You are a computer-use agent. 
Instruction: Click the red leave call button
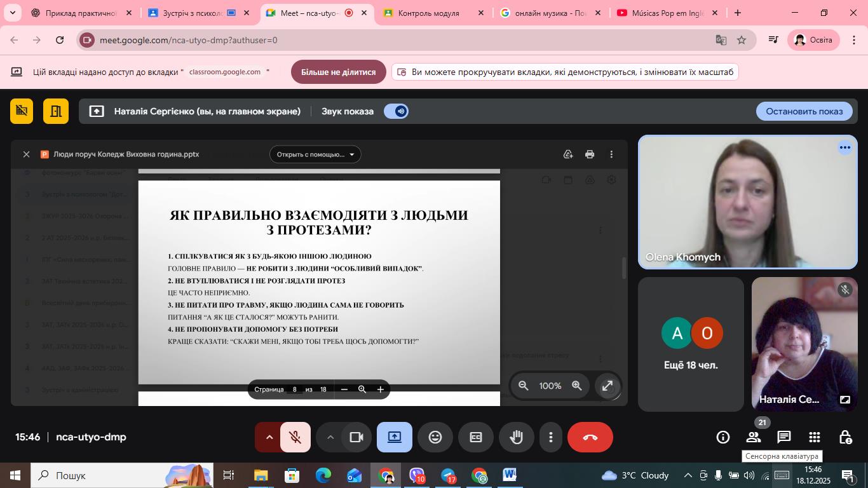coord(590,437)
